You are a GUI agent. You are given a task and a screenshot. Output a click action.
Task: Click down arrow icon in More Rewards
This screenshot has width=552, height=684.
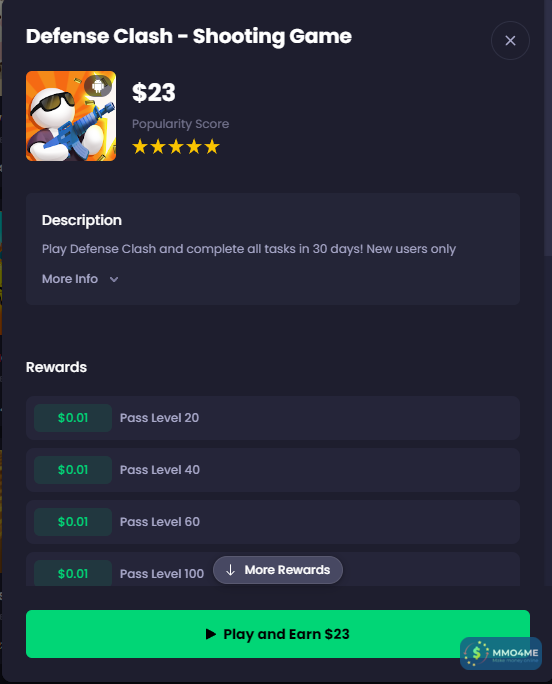point(230,570)
